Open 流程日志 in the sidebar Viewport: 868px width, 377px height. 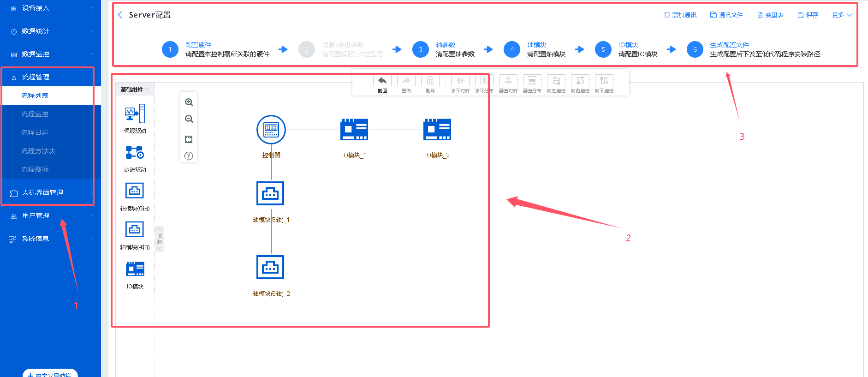(x=35, y=132)
